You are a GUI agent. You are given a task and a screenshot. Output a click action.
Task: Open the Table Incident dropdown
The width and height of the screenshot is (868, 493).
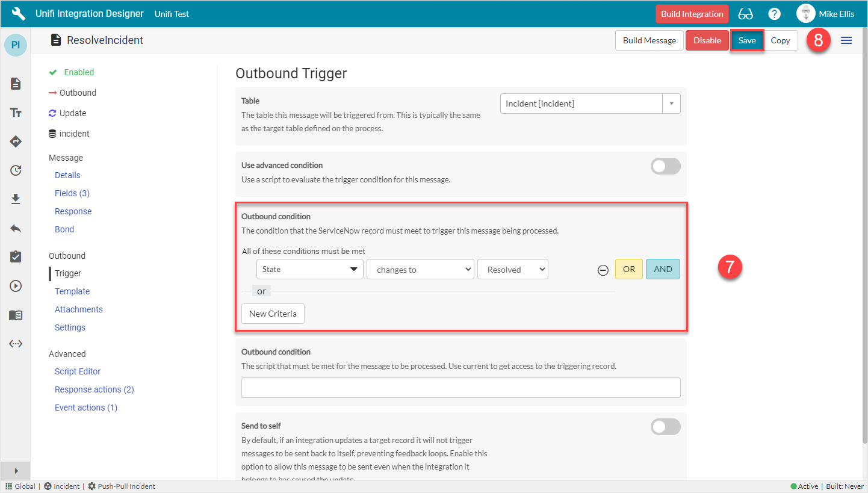[x=590, y=104]
